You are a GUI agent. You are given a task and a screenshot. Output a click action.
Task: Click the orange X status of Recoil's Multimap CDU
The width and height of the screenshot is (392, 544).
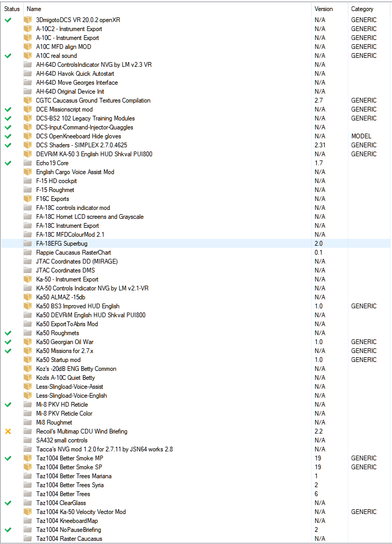(x=8, y=431)
